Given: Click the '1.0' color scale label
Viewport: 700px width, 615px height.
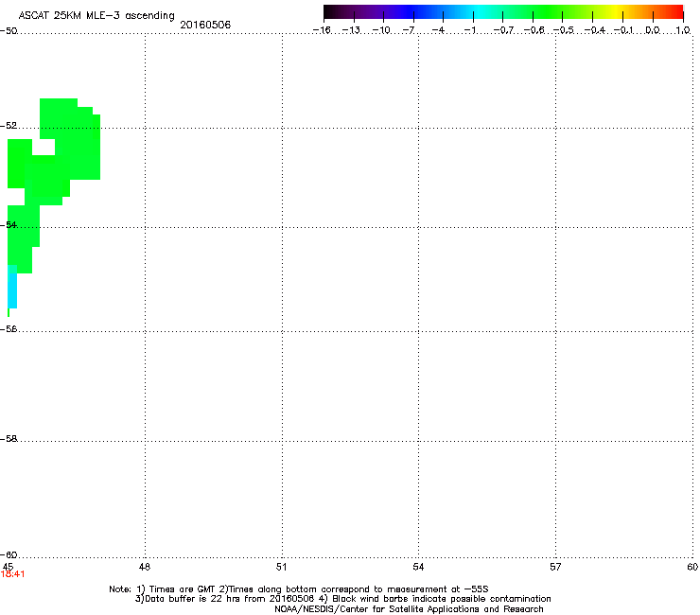Looking at the screenshot, I should [683, 30].
